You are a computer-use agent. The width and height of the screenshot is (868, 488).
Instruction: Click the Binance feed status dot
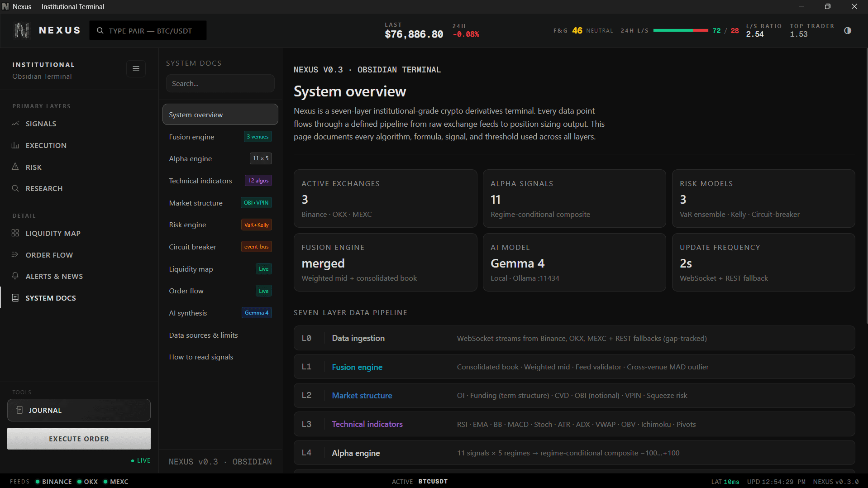(x=38, y=482)
